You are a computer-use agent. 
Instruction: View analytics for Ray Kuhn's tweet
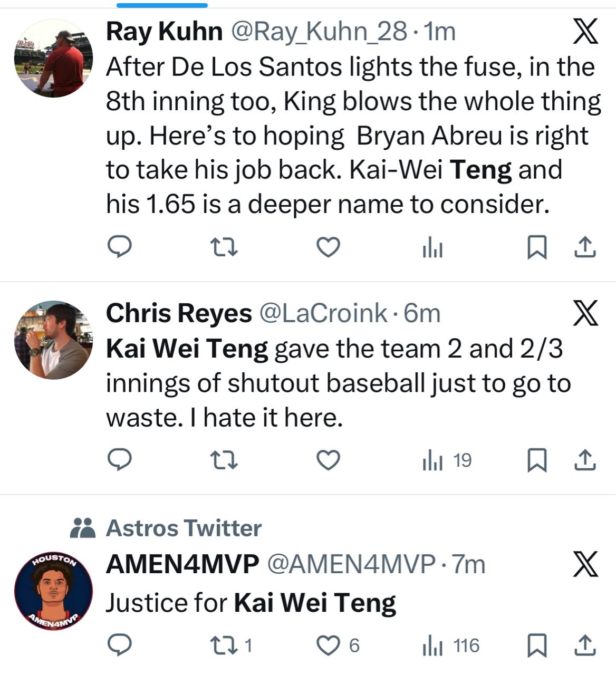pyautogui.click(x=432, y=247)
